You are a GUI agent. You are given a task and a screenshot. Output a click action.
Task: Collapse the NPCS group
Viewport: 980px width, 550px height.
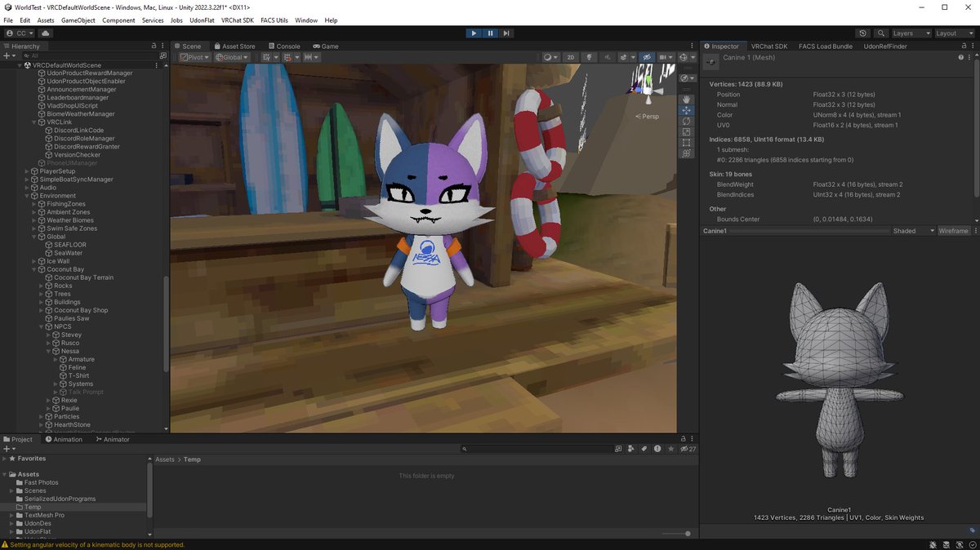42,326
